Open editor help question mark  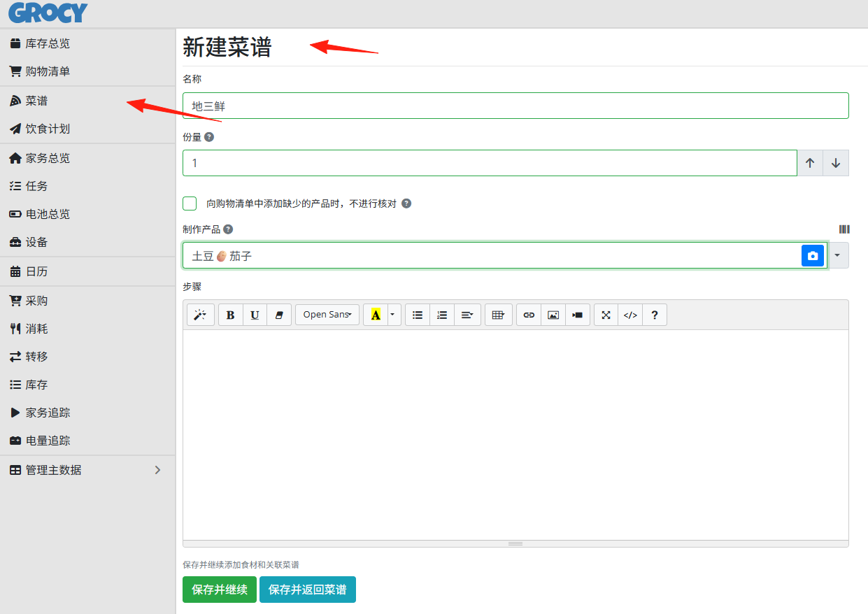click(655, 315)
